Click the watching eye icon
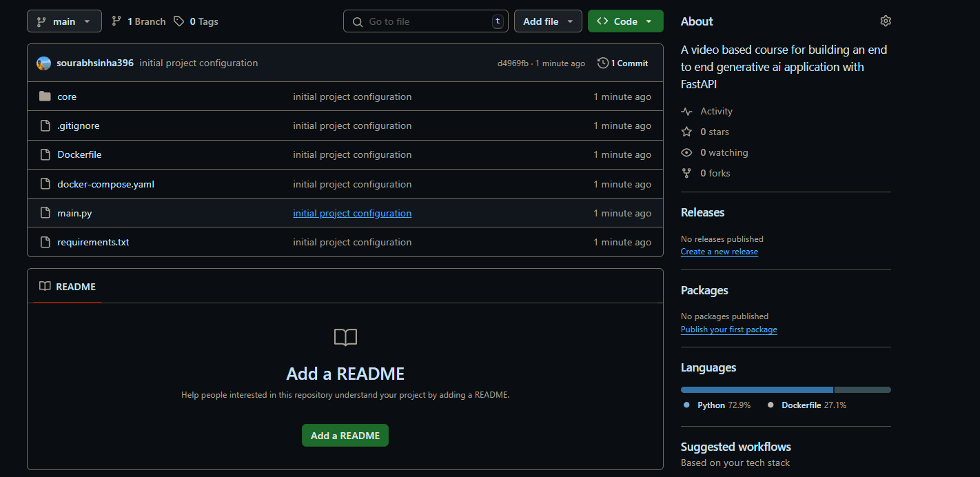This screenshot has width=980, height=477. pos(686,152)
